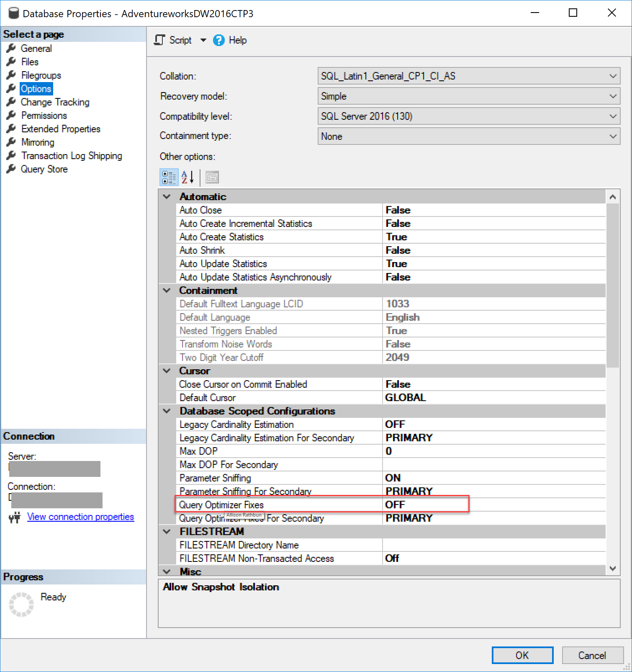Select the Parameter Sniffing ON value

393,478
